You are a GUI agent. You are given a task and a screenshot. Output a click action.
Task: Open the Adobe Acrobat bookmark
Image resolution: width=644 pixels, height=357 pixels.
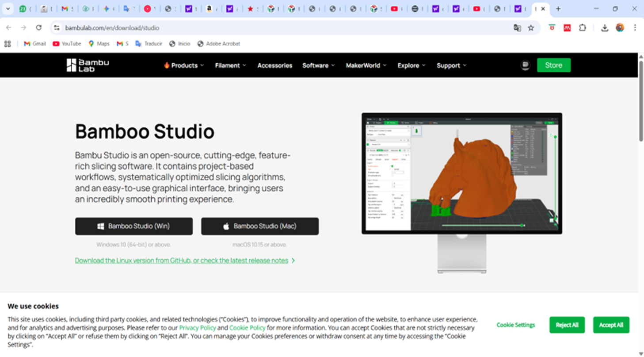tap(218, 44)
